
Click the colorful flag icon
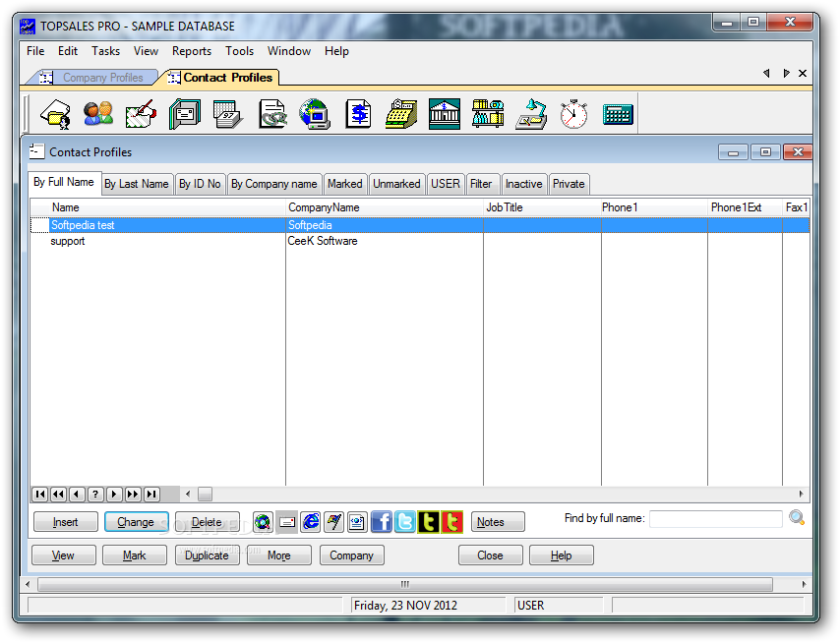[x=334, y=522]
